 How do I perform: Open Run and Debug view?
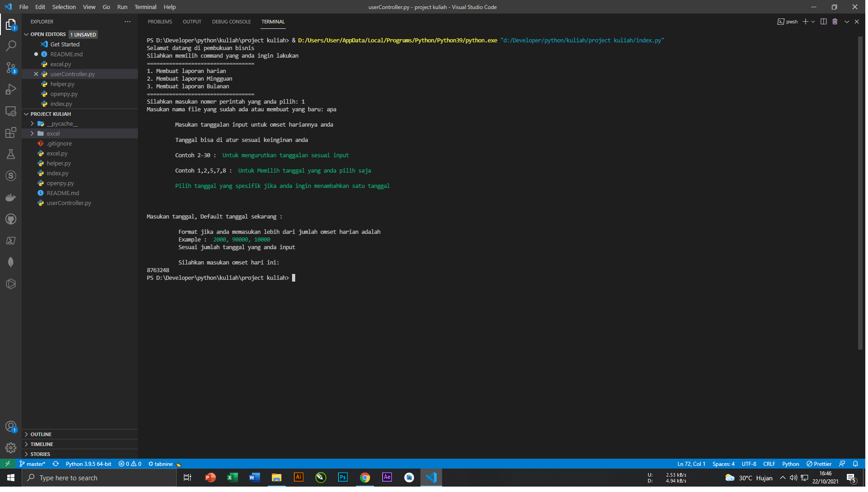click(x=11, y=89)
